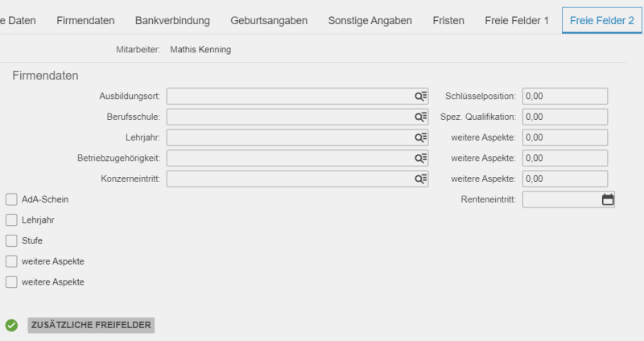The width and height of the screenshot is (644, 341).
Task: Click the weitere Aspekte value beside Betriebzugehörigkeit
Action: pyautogui.click(x=565, y=158)
